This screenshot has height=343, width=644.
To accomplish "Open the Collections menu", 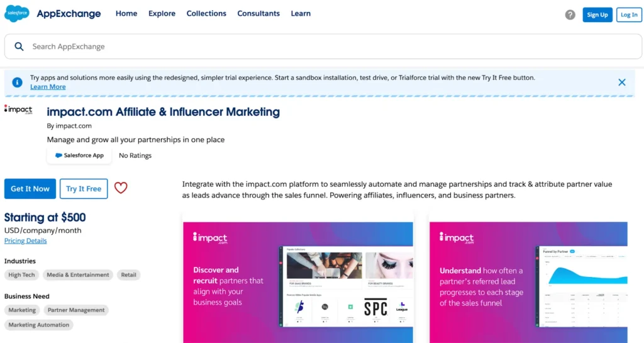I will 206,14.
